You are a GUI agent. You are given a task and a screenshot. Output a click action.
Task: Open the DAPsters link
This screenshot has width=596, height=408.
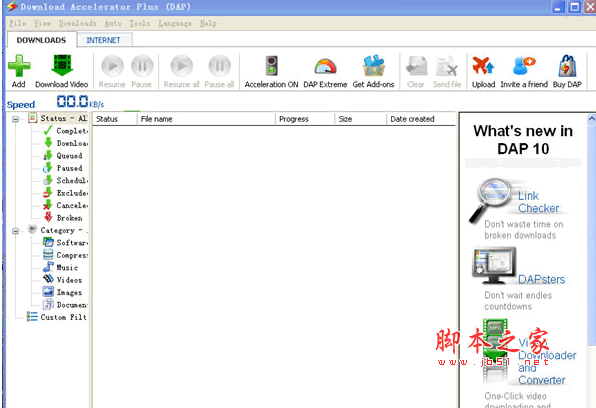542,280
